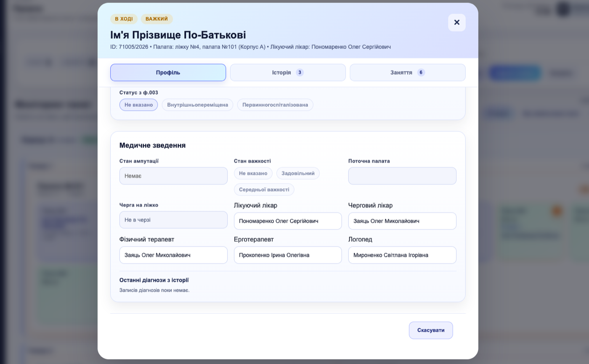
Task: Click the Черговий лікар field
Action: click(x=402, y=221)
